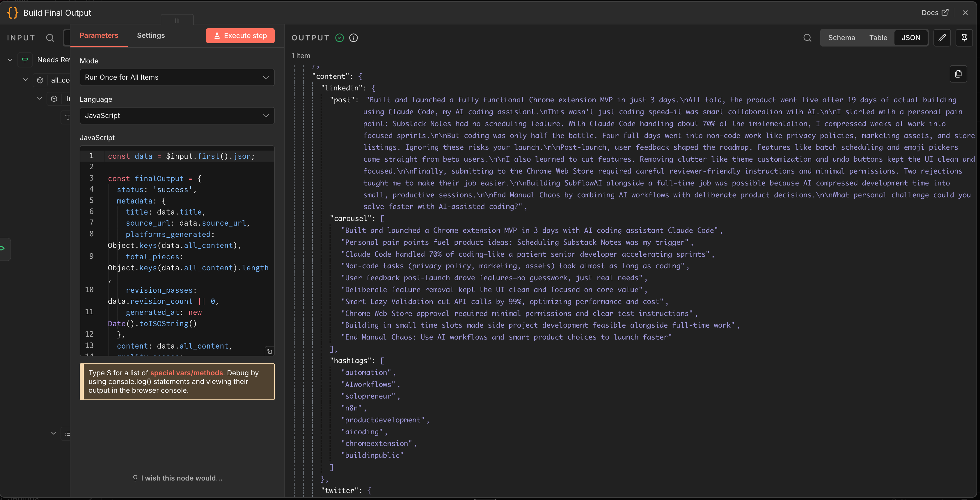
Task: Edit output with pencil icon
Action: coord(942,37)
